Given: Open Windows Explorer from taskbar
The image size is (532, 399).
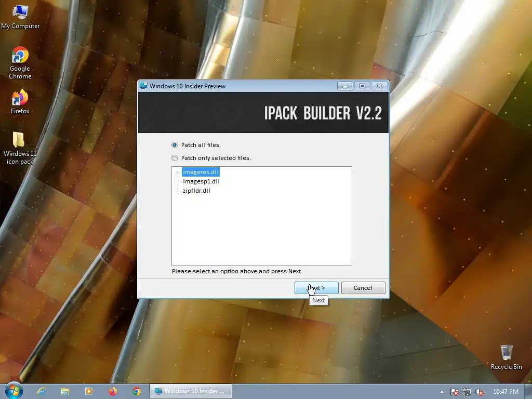Looking at the screenshot, I should (65, 391).
